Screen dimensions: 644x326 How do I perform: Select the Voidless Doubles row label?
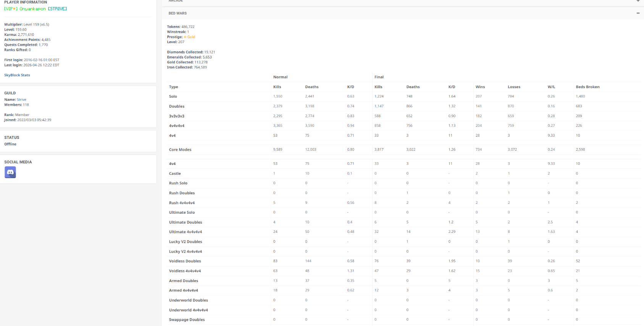185,261
